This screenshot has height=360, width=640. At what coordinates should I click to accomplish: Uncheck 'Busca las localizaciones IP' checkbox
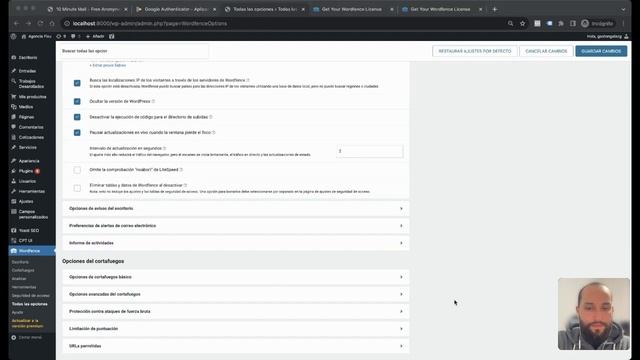[x=77, y=83]
